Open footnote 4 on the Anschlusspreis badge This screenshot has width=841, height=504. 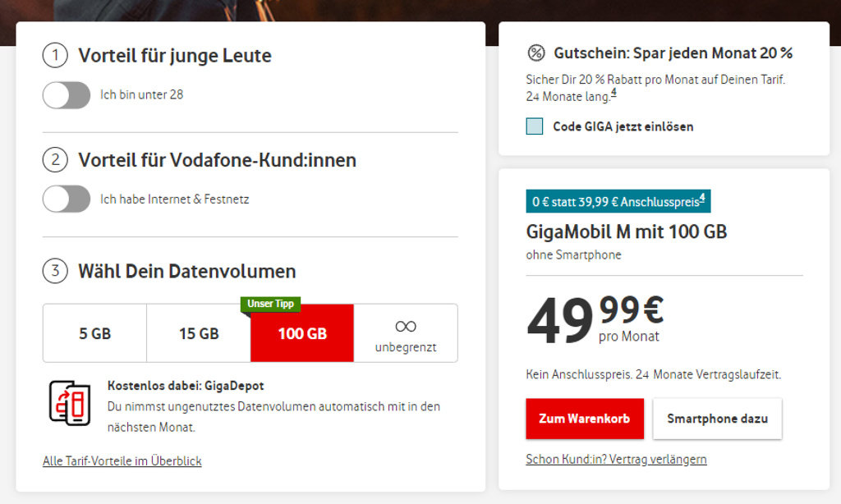point(702,197)
